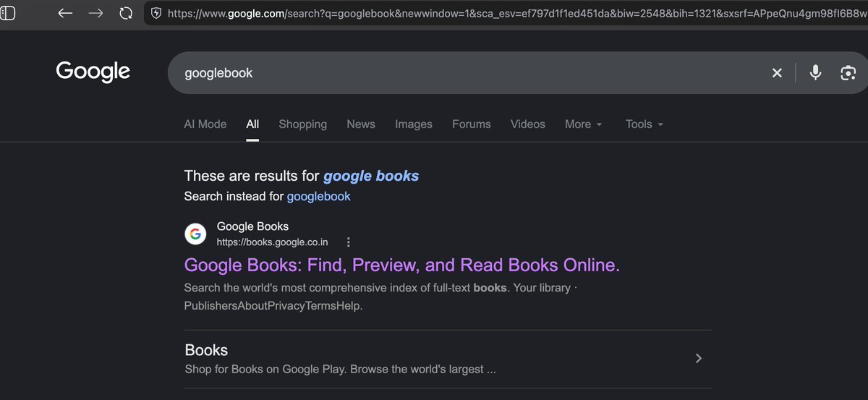Click the snippet text about full-text books
Viewport: 868px width, 400px height.
[x=382, y=297]
